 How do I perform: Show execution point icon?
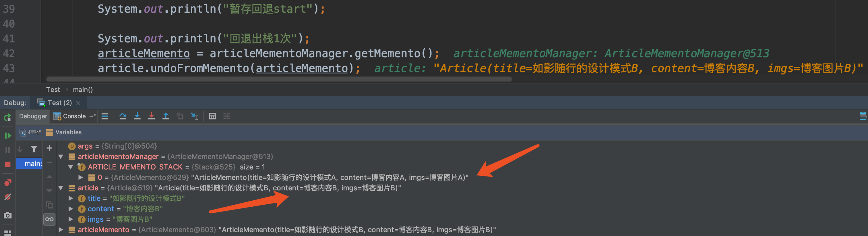[105, 116]
